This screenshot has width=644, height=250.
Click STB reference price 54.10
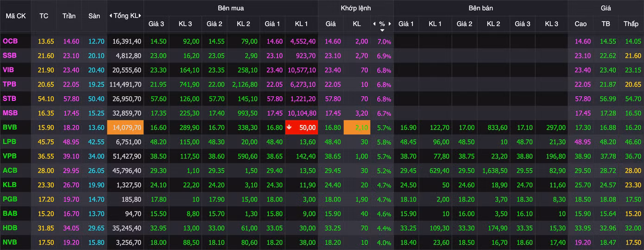coord(46,99)
